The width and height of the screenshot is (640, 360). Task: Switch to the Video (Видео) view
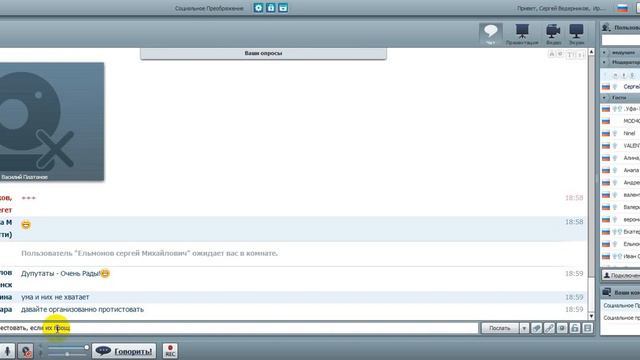[x=553, y=34]
